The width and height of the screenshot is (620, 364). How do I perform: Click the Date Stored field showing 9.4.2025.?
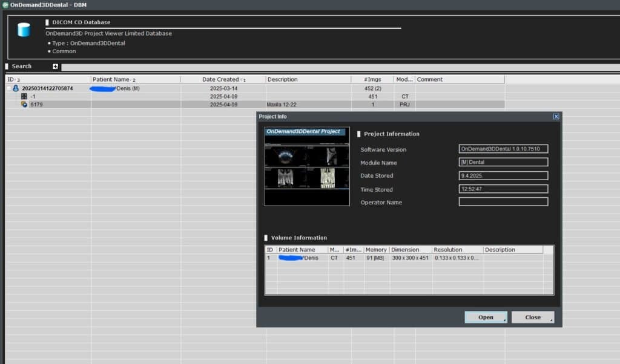(503, 176)
